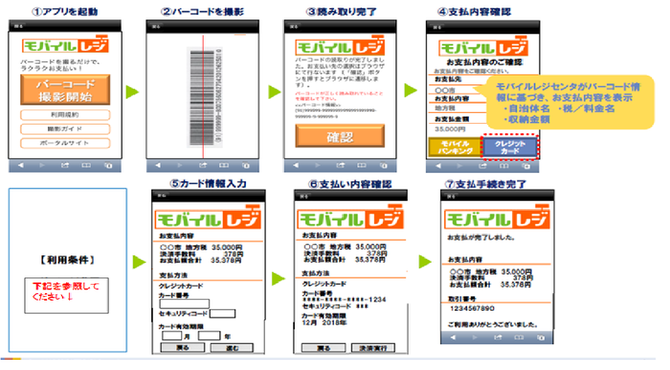Click masked card number ending 1234
Viewport: 670px width, 370px height.
[344, 300]
